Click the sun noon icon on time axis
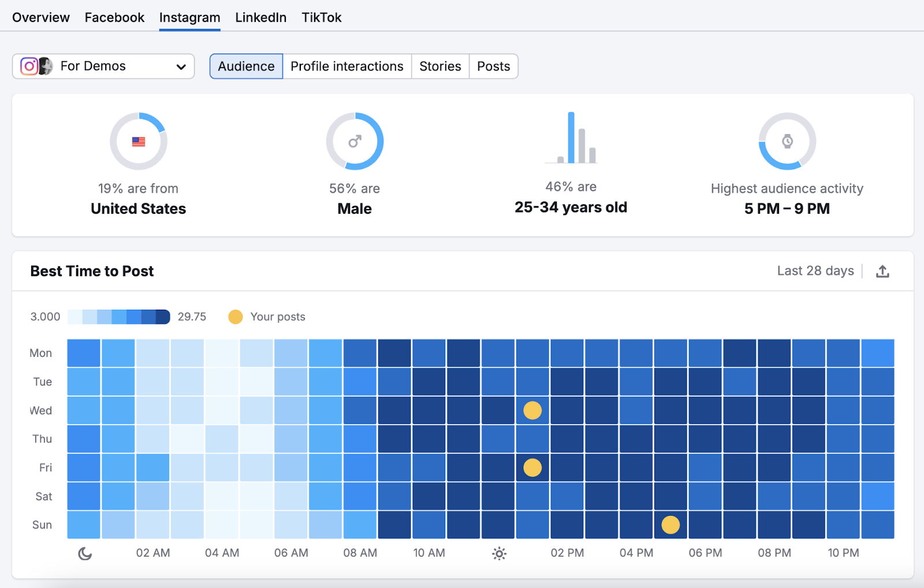This screenshot has height=588, width=924. click(500, 554)
